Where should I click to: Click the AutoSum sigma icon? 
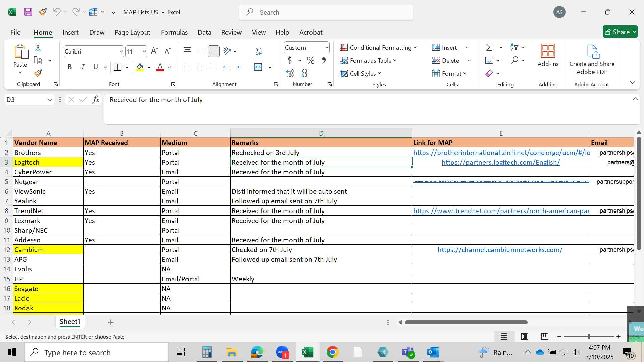click(490, 47)
